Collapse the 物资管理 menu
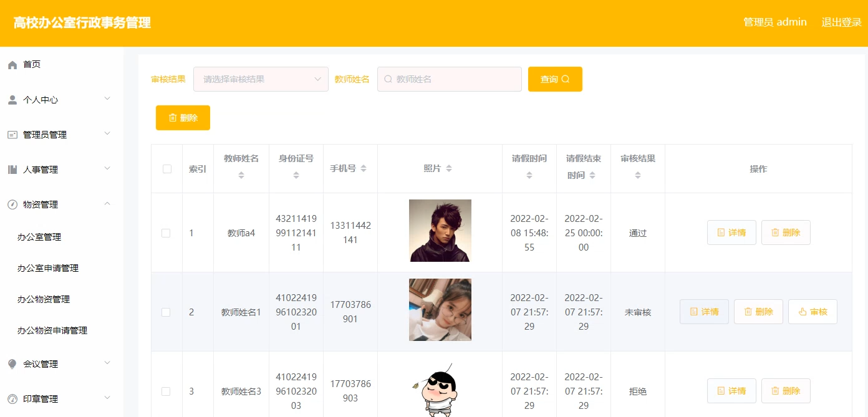 (x=107, y=204)
